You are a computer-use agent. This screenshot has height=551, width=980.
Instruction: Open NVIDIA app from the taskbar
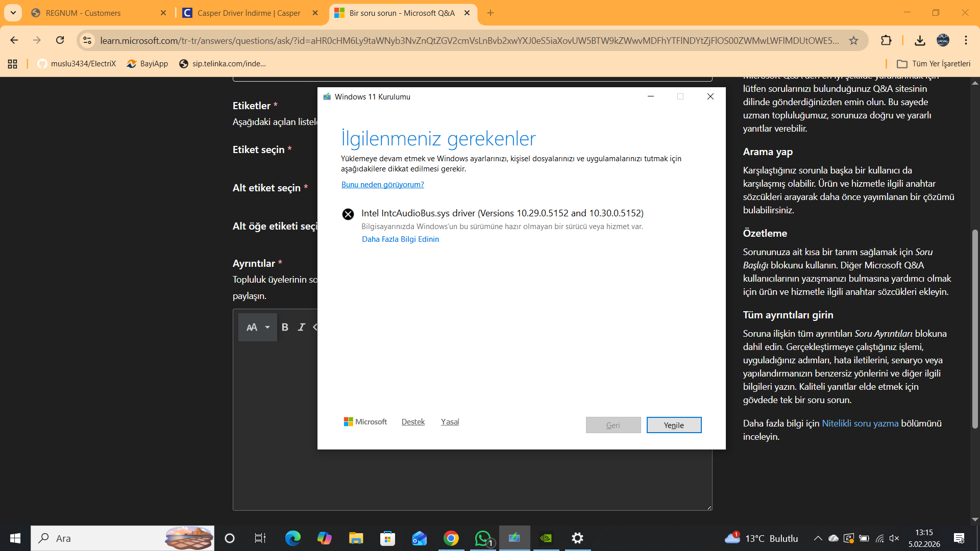point(546,538)
